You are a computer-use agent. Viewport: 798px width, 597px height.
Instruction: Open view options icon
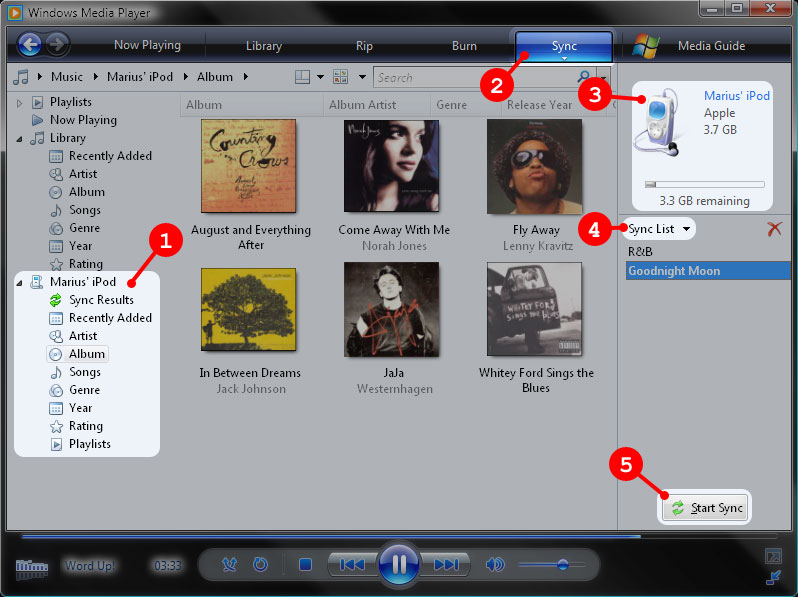(x=340, y=77)
